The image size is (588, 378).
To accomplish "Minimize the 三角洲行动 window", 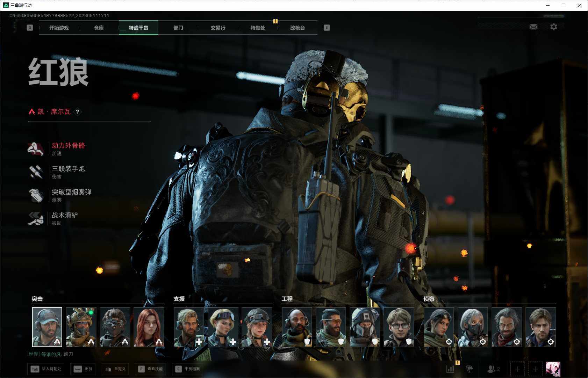I will click(x=548, y=5).
